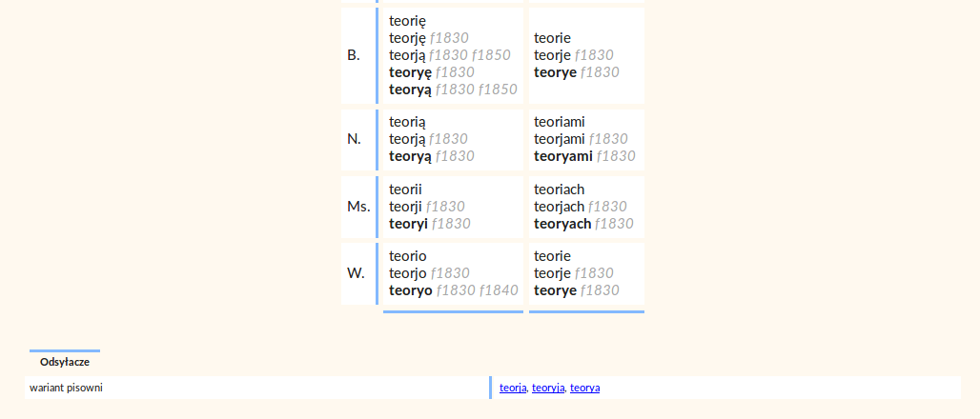Click the 'wariant pisowni' row label
This screenshot has width=980, height=419.
66,388
